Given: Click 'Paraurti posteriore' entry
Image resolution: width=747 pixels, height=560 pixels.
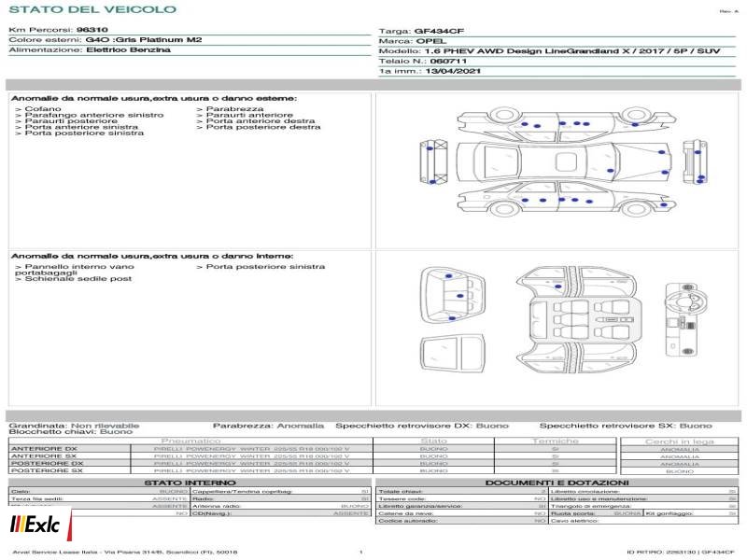Looking at the screenshot, I should (66, 121).
